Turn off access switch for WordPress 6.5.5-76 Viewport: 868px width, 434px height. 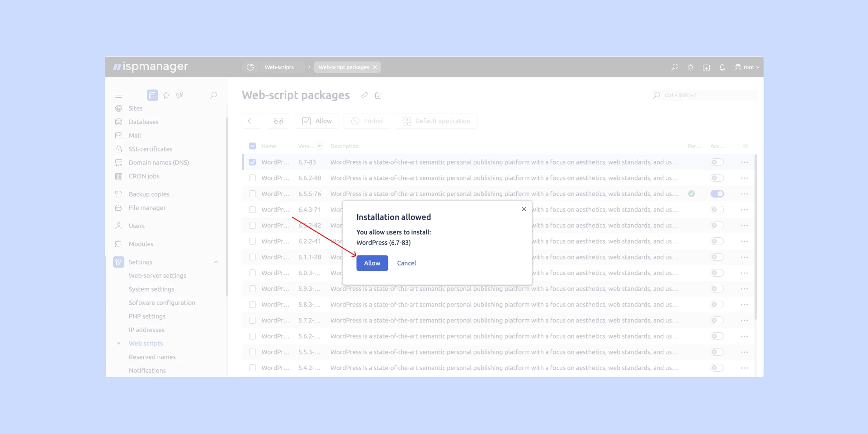(717, 194)
